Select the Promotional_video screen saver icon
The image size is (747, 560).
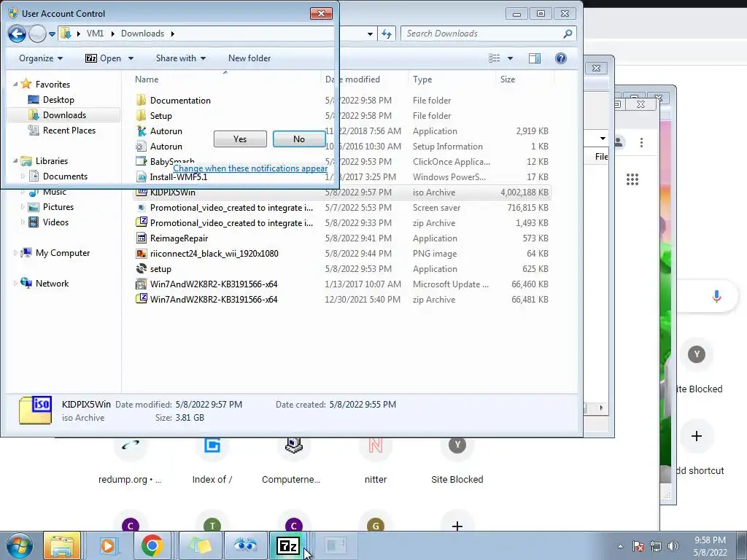(x=141, y=208)
